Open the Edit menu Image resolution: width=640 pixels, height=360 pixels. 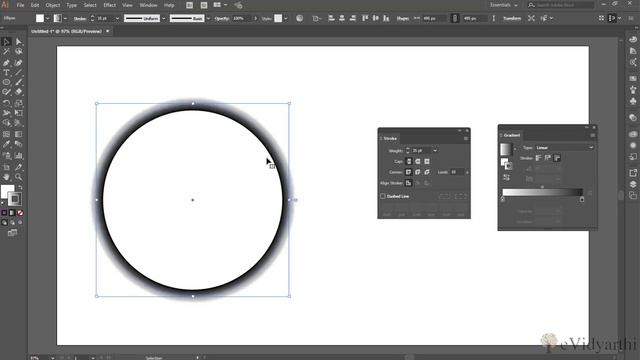[x=35, y=5]
